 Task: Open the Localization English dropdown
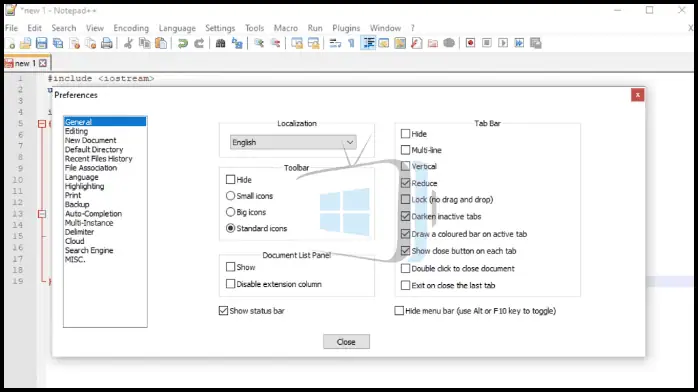pyautogui.click(x=293, y=142)
